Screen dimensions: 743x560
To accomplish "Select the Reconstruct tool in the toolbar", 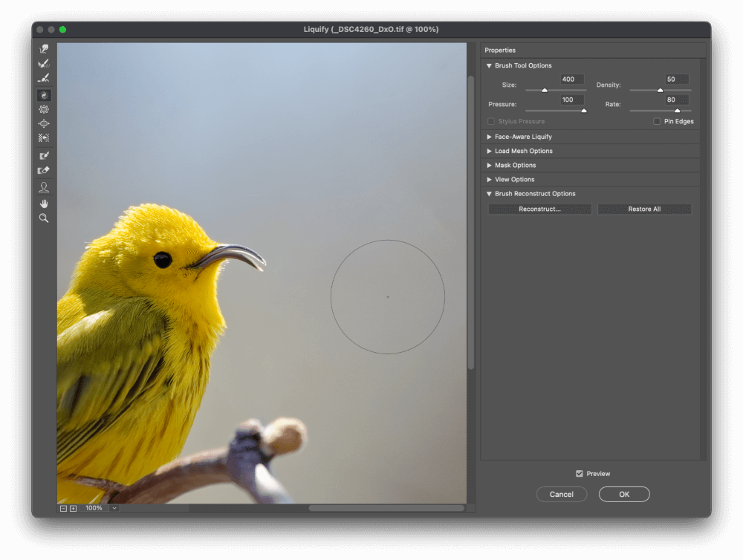I will click(x=44, y=63).
